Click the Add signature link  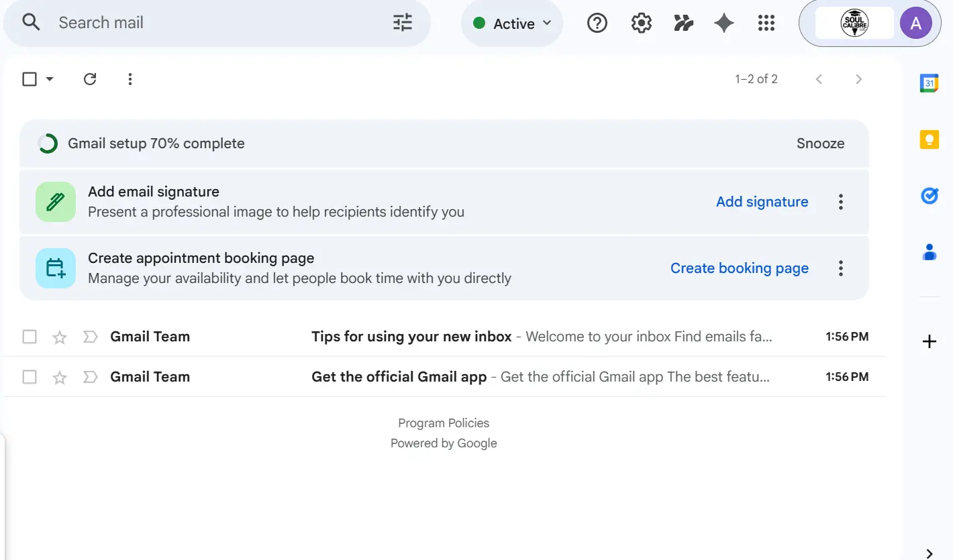(x=762, y=202)
